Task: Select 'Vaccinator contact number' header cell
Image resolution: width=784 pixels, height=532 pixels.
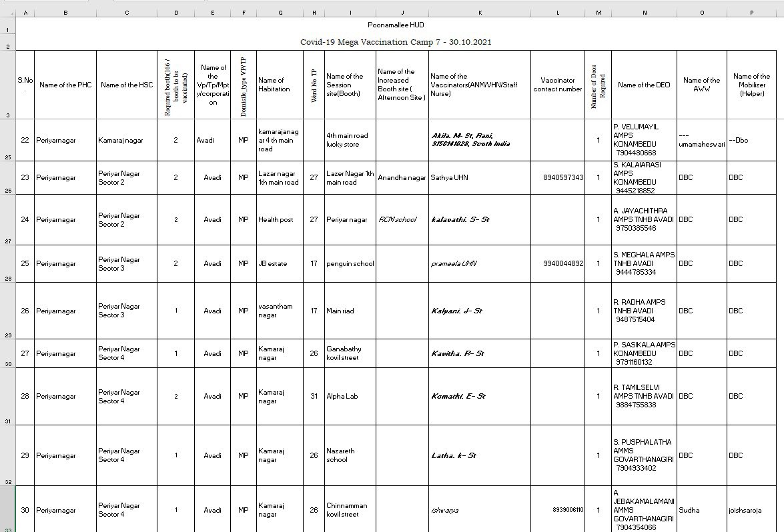Action: coord(558,85)
